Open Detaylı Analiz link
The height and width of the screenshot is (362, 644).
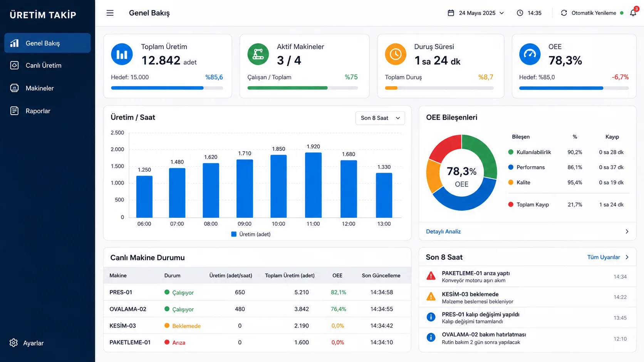pyautogui.click(x=443, y=232)
